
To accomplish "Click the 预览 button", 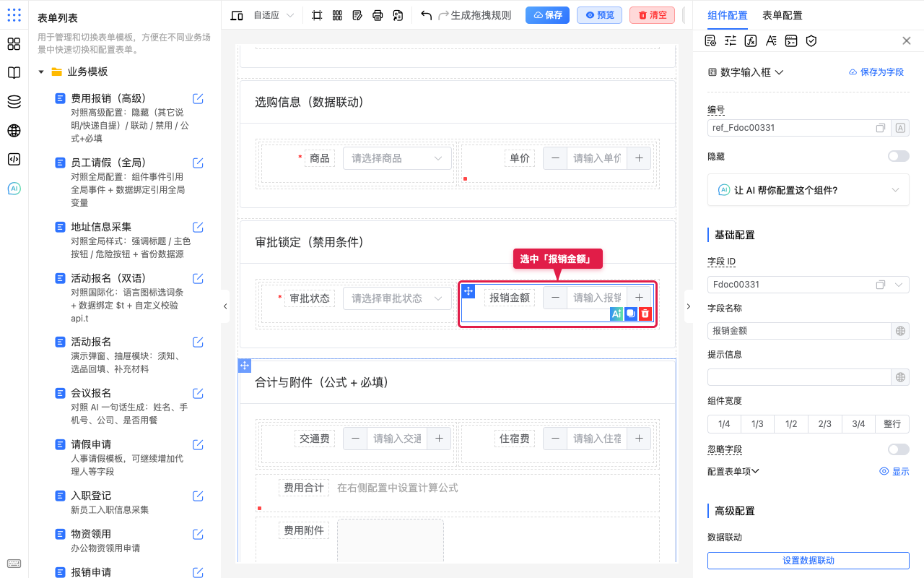I will (599, 15).
